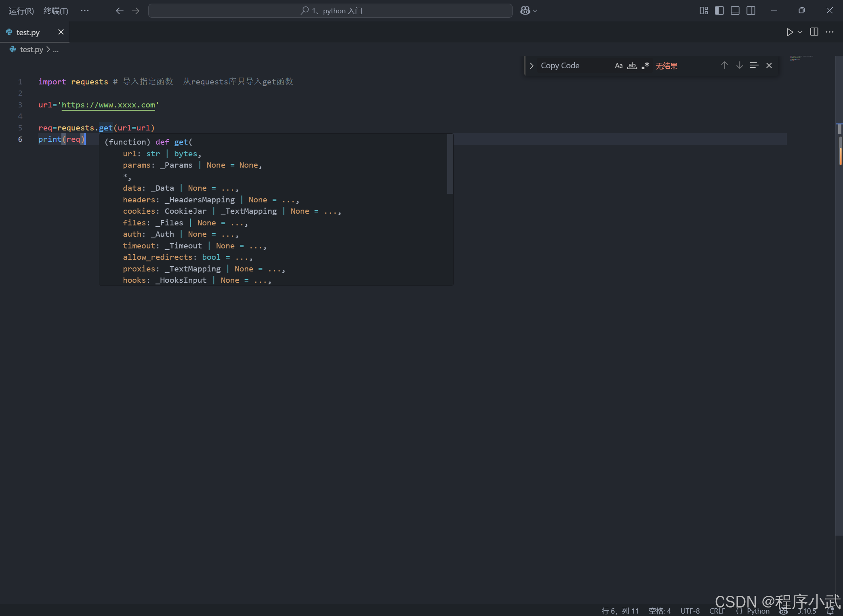843x616 pixels.
Task: Open the run button dropdown arrow
Action: pyautogui.click(x=800, y=32)
